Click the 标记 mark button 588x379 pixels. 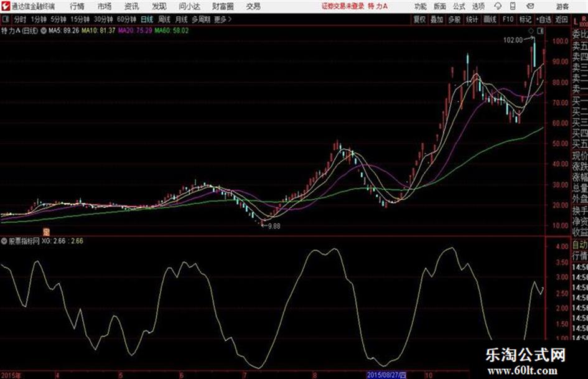click(x=525, y=19)
